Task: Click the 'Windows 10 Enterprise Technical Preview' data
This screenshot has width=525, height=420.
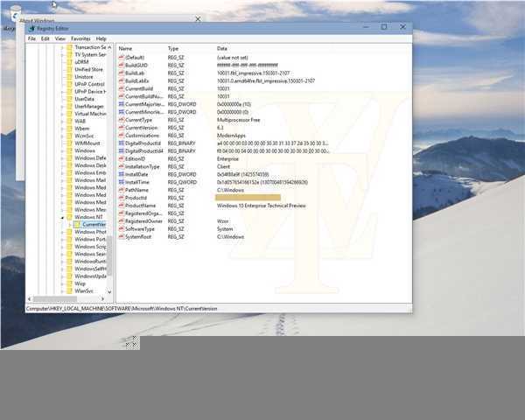Action: pos(261,206)
